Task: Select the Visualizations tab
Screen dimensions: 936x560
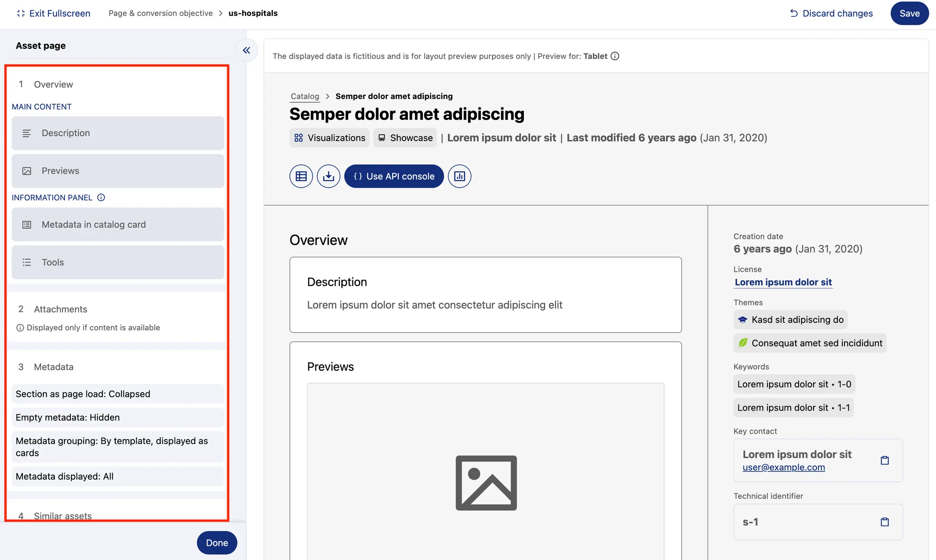Action: pos(330,138)
